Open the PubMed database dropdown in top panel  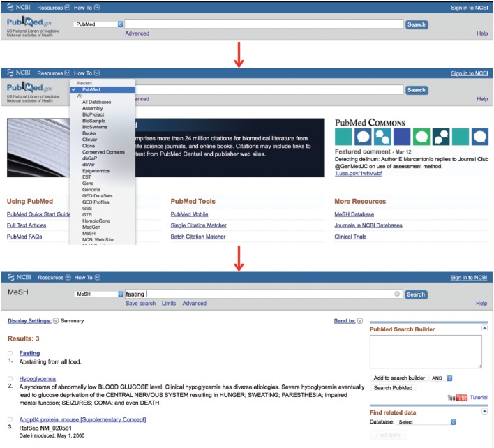pos(98,24)
